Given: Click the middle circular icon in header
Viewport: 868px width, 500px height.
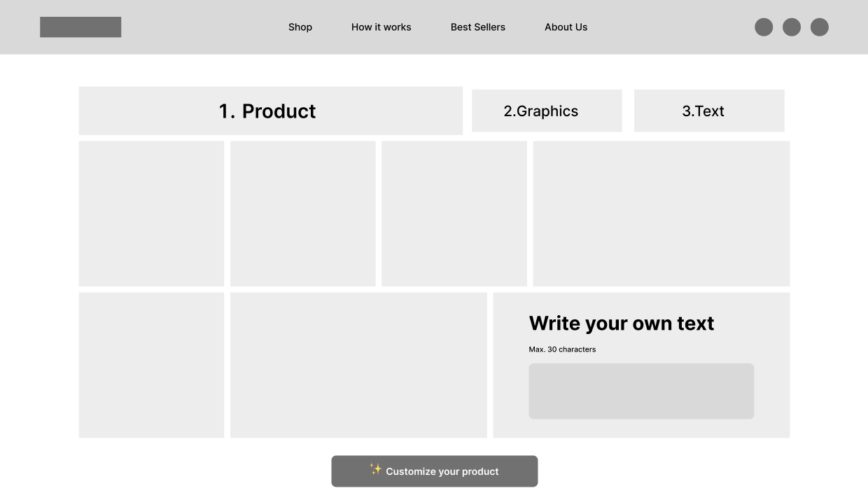Looking at the screenshot, I should pyautogui.click(x=792, y=27).
